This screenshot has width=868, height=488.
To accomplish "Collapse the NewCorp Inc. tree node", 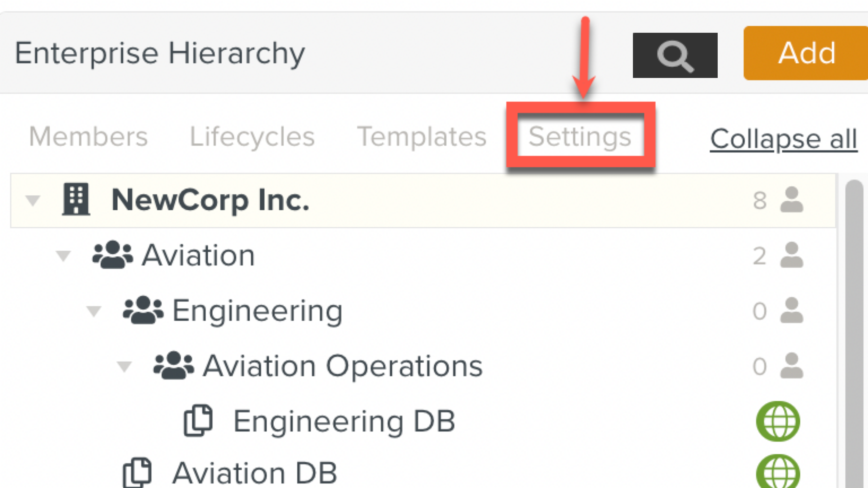I will (33, 200).
